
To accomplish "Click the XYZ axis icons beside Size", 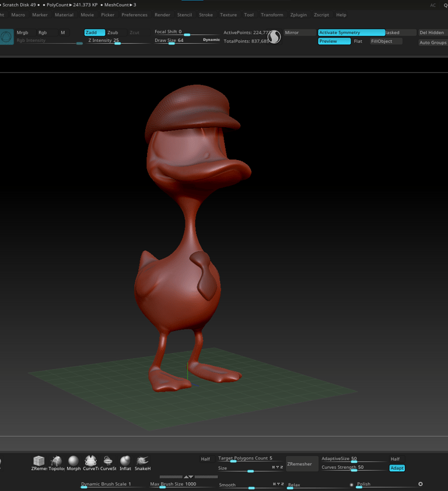I will click(277, 467).
